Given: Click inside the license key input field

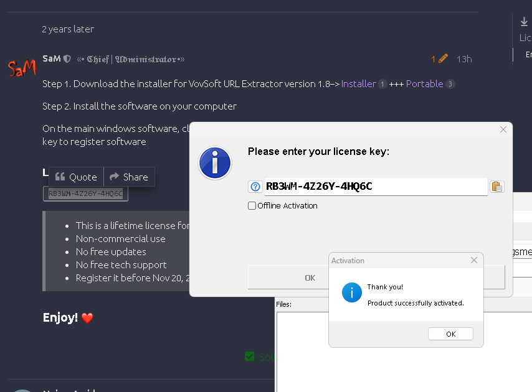Looking at the screenshot, I should coord(374,187).
